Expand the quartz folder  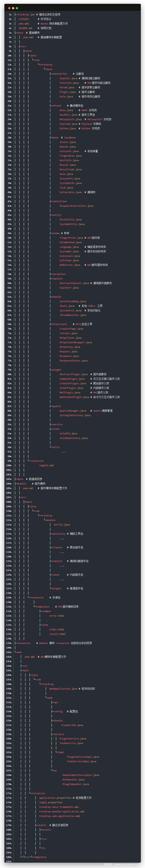57,406
